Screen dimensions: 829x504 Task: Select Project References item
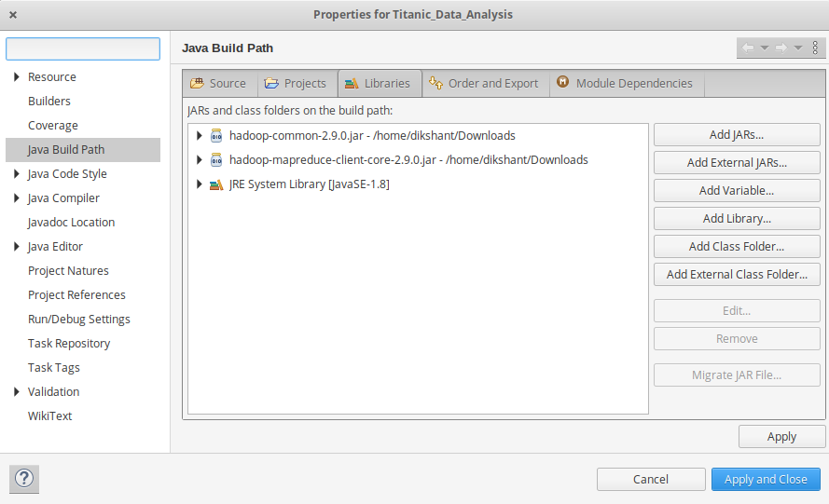[x=76, y=295]
